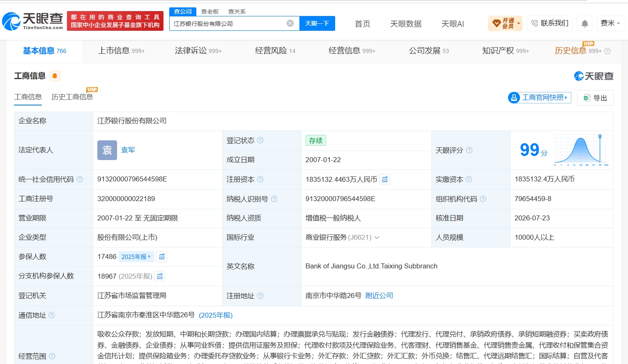
Task: Open the 费米 user menu
Action: tap(610, 23)
